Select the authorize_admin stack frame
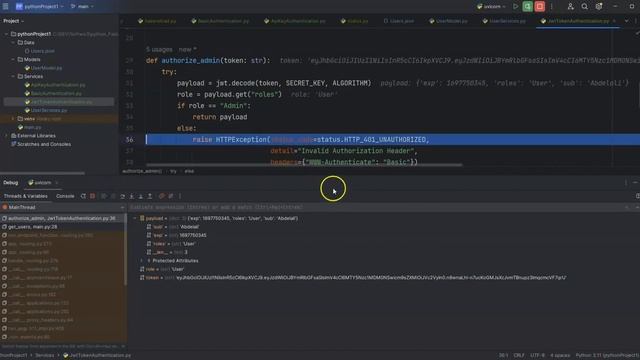640x360 pixels. (x=63, y=218)
